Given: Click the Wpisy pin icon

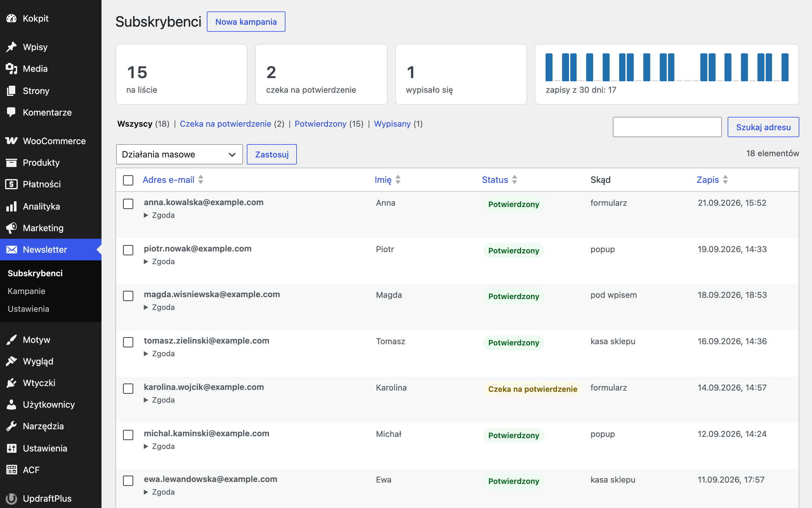Looking at the screenshot, I should 11,47.
